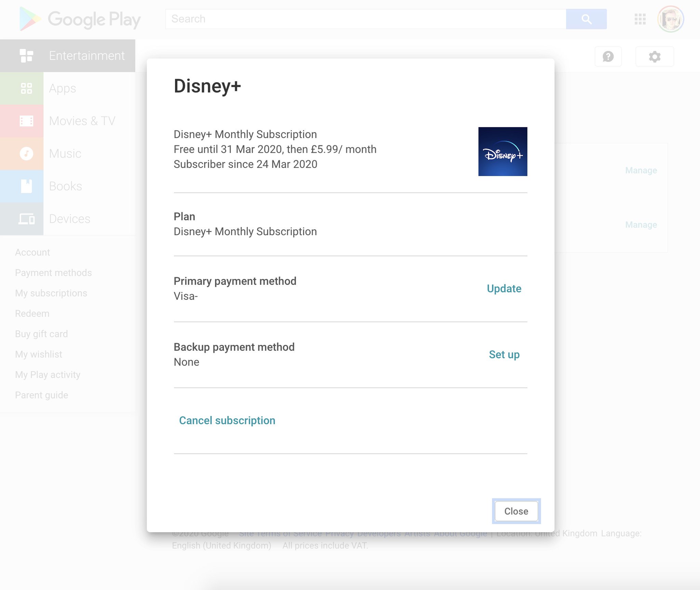Open Parent guide link
This screenshot has height=590, width=700.
pyautogui.click(x=41, y=395)
